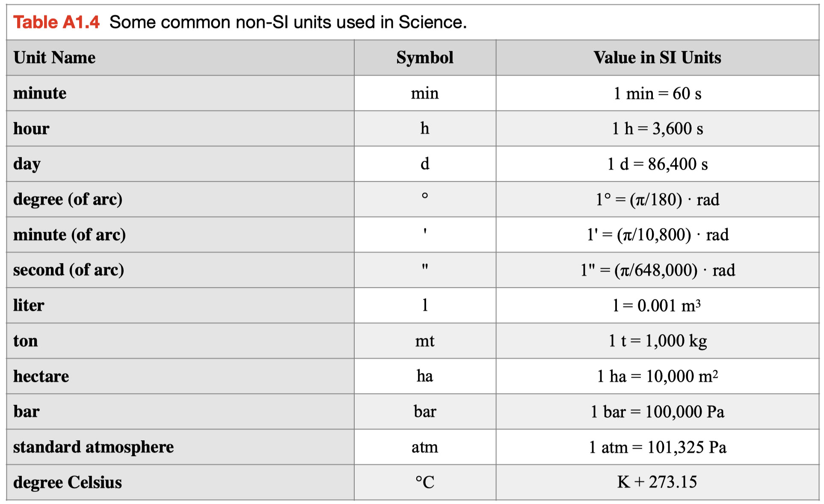The width and height of the screenshot is (824, 504).
Task: Click the "°C" symbol cell
Action: click(x=424, y=482)
